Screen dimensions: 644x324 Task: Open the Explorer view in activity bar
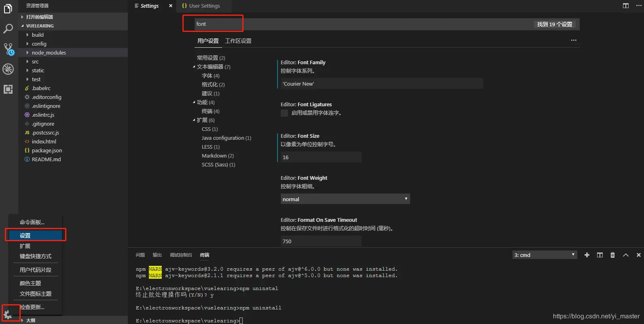click(x=8, y=9)
